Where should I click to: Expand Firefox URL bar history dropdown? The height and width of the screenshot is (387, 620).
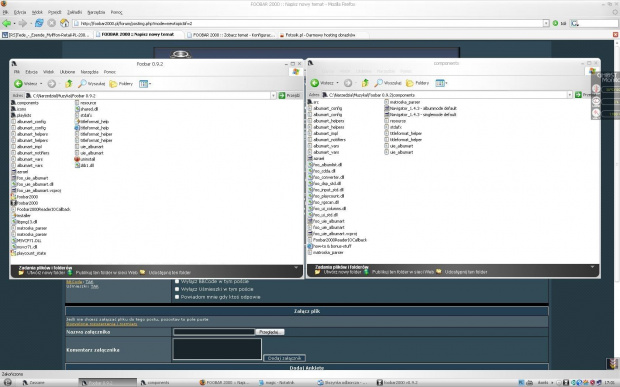pos(546,23)
